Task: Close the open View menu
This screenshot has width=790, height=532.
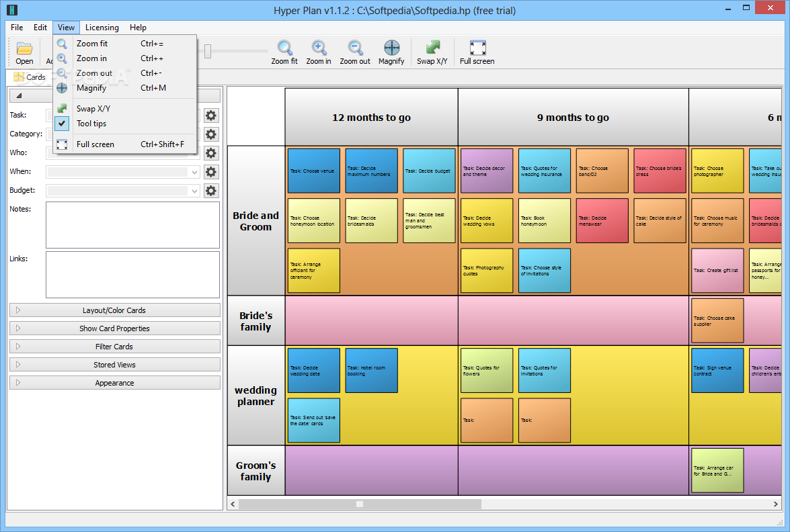Action: (66, 28)
